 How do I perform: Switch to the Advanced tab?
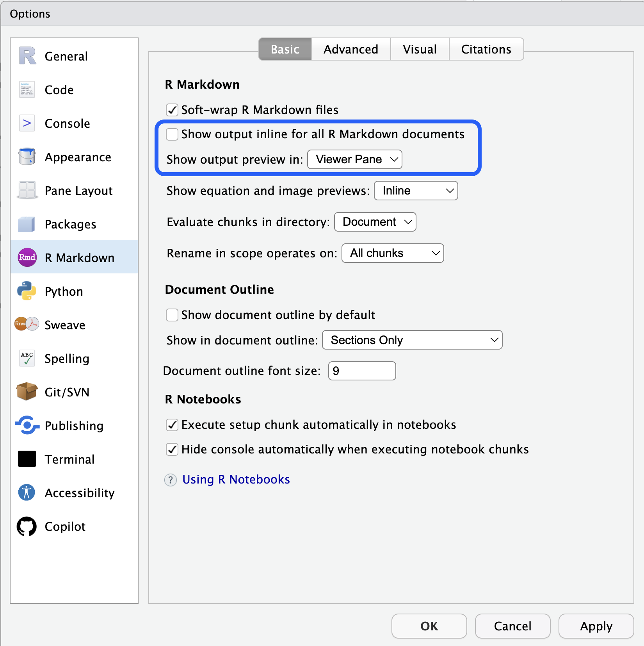click(350, 49)
